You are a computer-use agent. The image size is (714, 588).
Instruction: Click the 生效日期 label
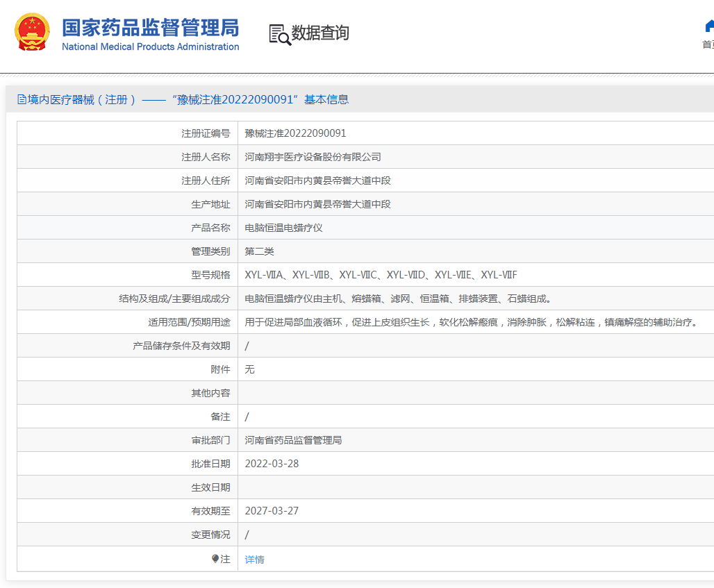click(211, 487)
